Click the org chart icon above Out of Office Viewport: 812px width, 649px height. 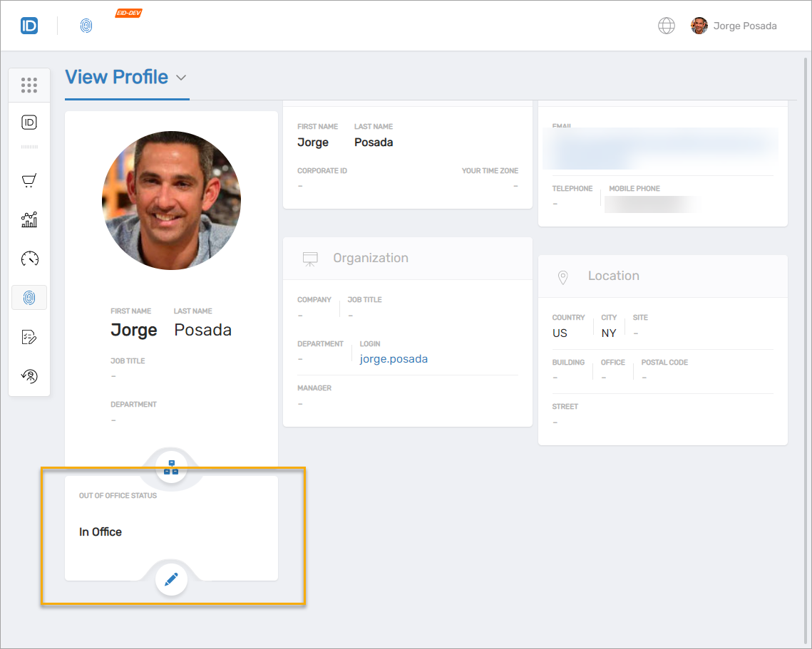point(171,466)
